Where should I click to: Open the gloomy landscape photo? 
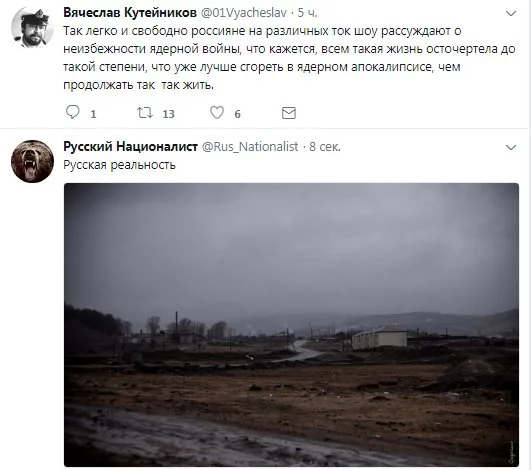point(291,325)
